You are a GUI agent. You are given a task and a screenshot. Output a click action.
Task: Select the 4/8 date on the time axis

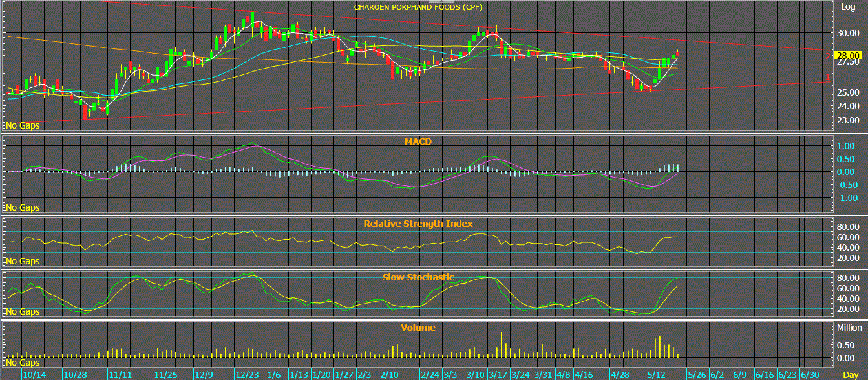[563, 375]
